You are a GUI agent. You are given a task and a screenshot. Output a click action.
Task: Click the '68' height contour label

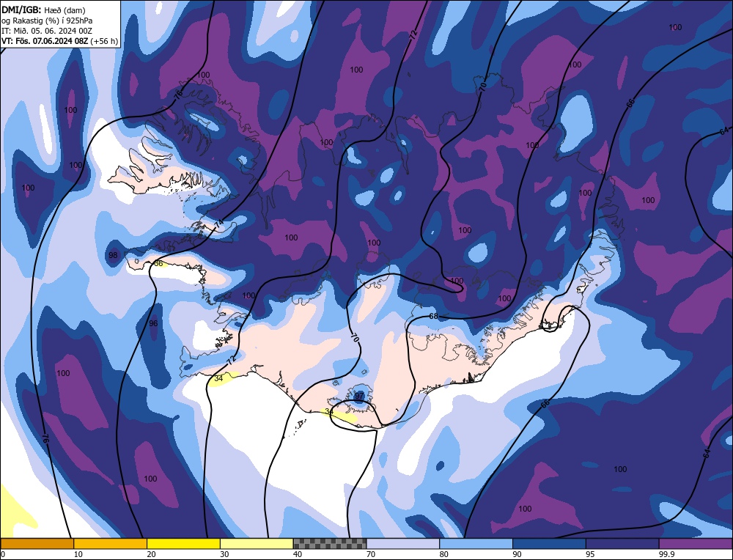click(434, 317)
